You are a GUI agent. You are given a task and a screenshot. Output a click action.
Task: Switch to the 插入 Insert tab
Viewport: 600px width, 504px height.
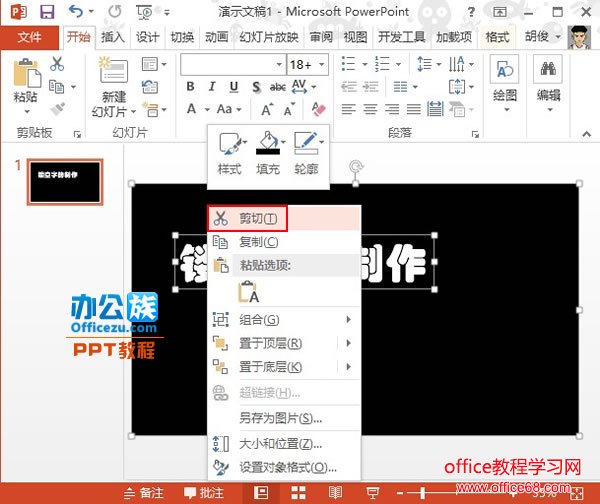pyautogui.click(x=112, y=37)
